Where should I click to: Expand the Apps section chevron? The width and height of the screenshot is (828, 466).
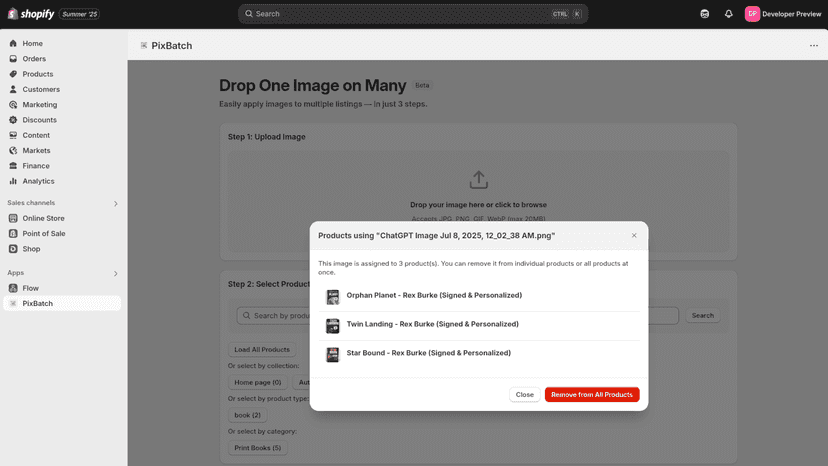116,273
